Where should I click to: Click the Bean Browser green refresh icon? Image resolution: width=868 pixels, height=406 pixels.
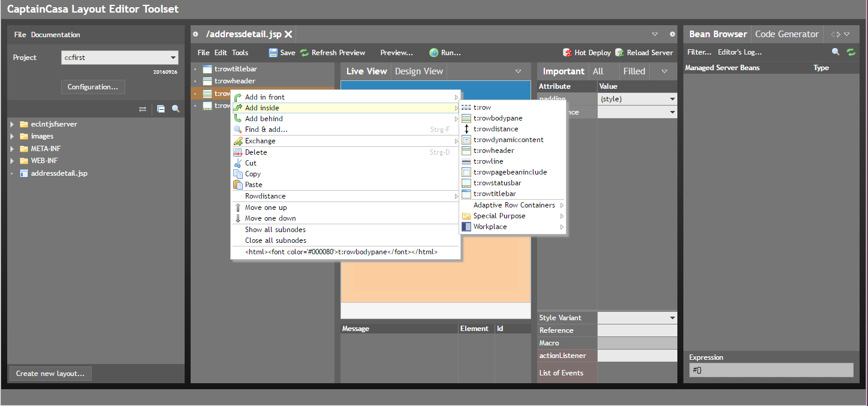click(x=851, y=52)
